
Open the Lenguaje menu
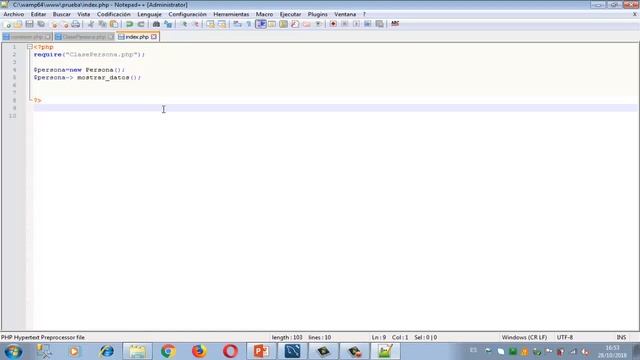tap(149, 14)
